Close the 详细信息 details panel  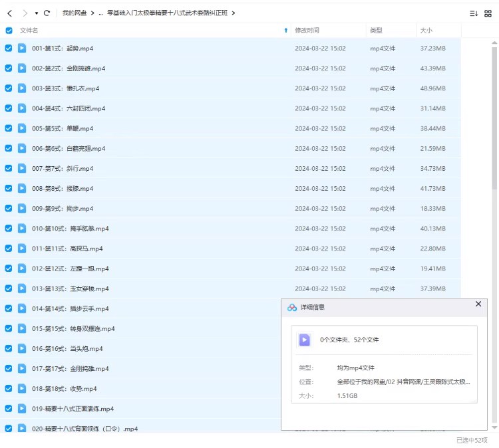pyautogui.click(x=478, y=304)
